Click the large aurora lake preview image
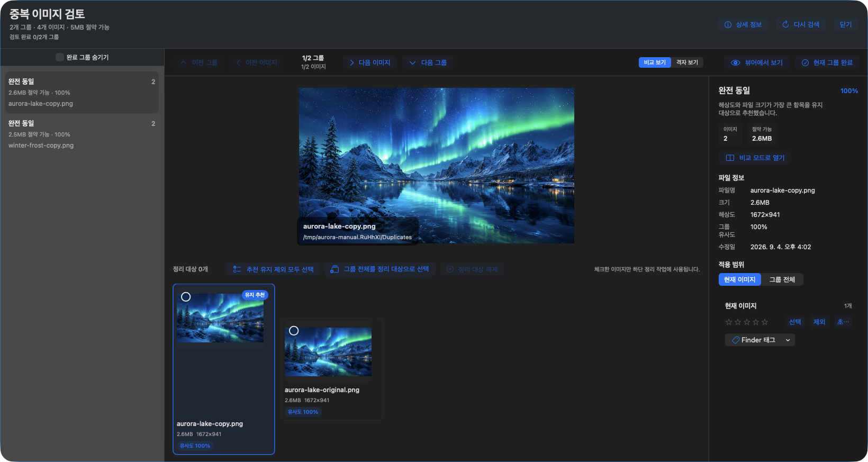This screenshot has width=868, height=462. coord(437,165)
